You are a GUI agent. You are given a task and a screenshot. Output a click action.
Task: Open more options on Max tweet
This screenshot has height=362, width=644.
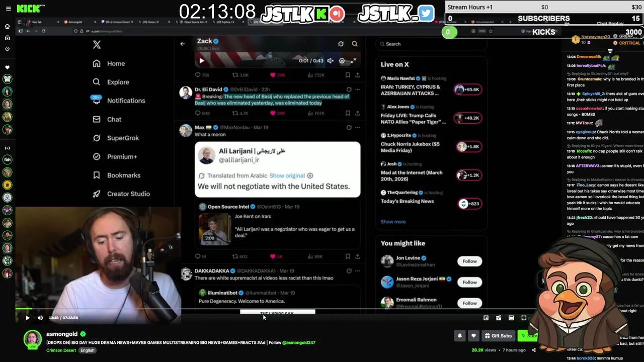pos(357,127)
